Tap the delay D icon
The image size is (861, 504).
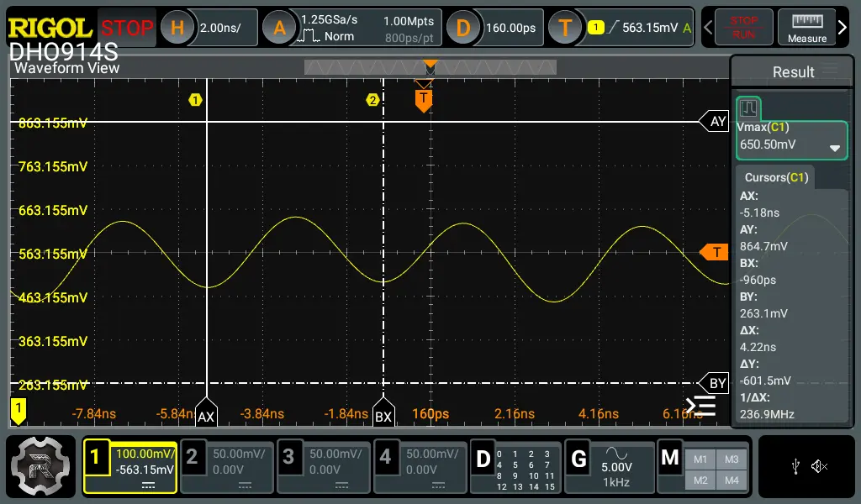click(x=463, y=28)
